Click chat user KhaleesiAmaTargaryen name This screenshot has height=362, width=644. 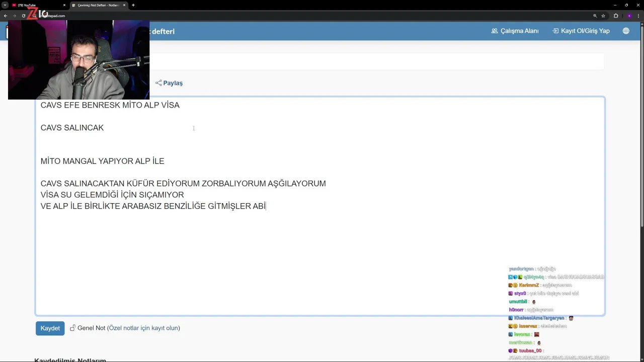tap(539, 318)
